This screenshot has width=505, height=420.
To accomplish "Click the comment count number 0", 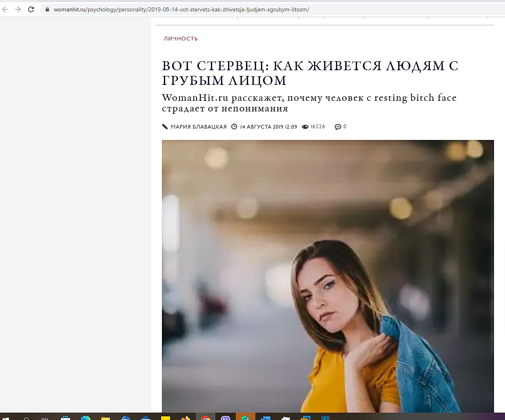I will [345, 127].
